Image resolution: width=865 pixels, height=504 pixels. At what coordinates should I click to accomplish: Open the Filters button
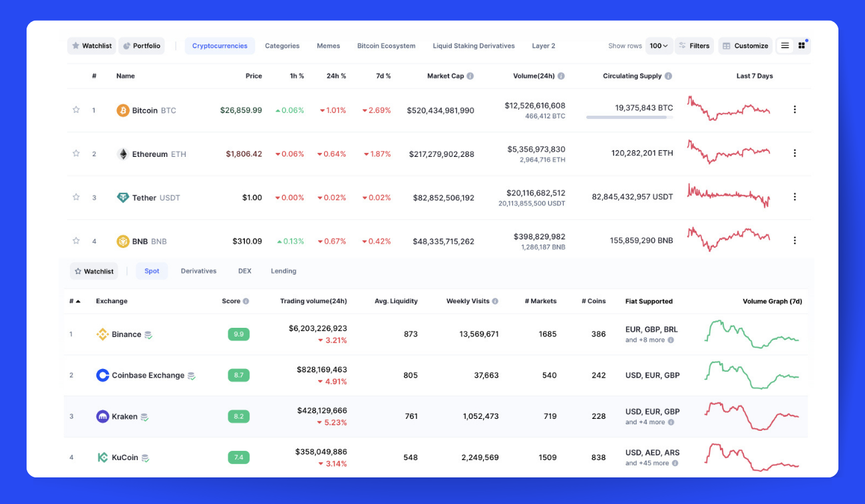694,46
